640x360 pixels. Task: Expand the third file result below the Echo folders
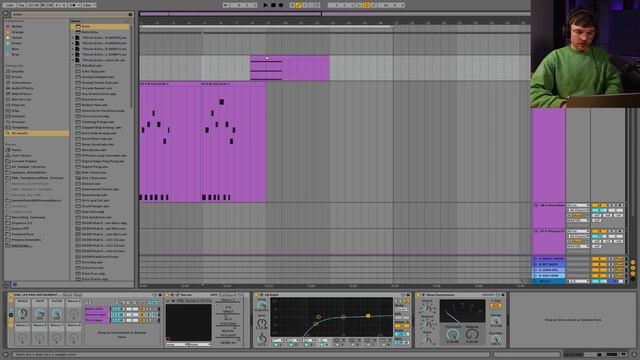click(73, 49)
